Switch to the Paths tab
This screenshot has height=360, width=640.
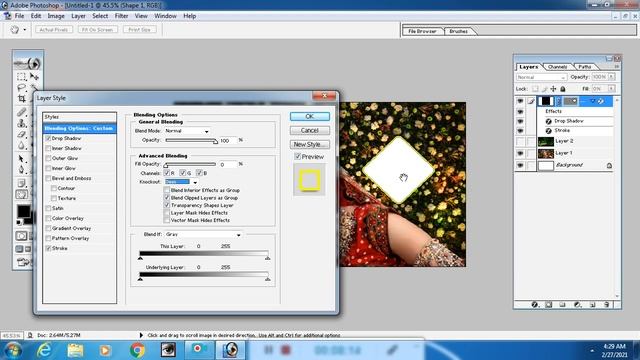584,67
